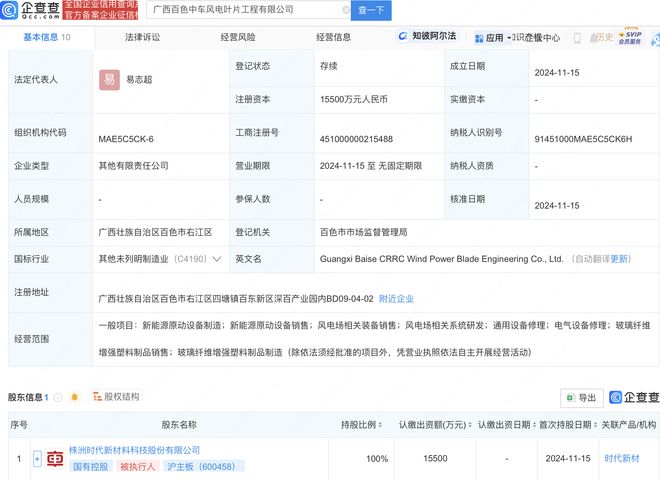Select organization code MAE5C5CK-6

[126, 139]
